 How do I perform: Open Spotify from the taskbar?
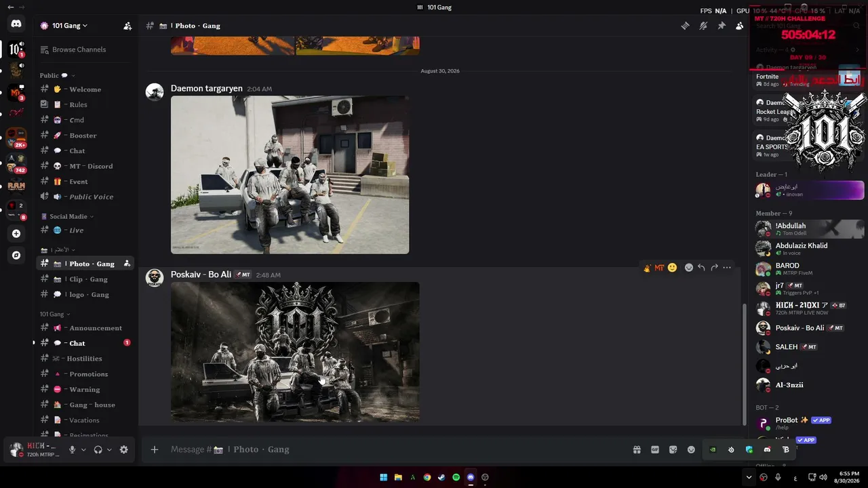456,477
